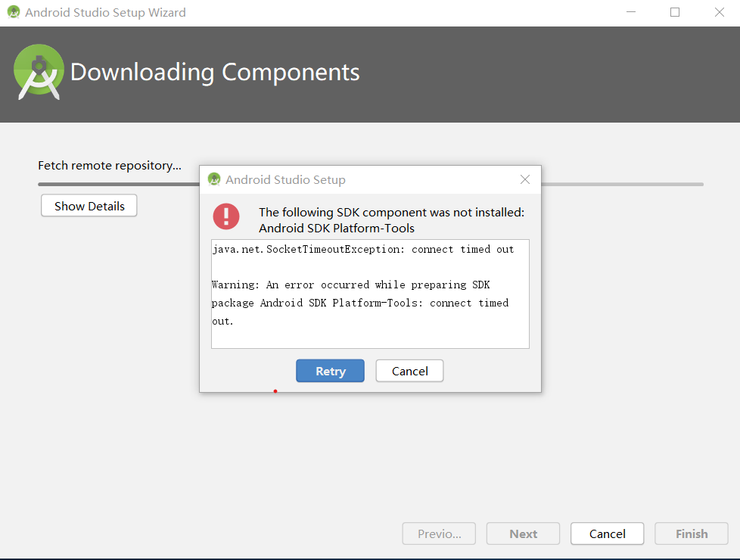Click the Android Studio icon in the title bar
740x560 pixels.
tap(13, 12)
